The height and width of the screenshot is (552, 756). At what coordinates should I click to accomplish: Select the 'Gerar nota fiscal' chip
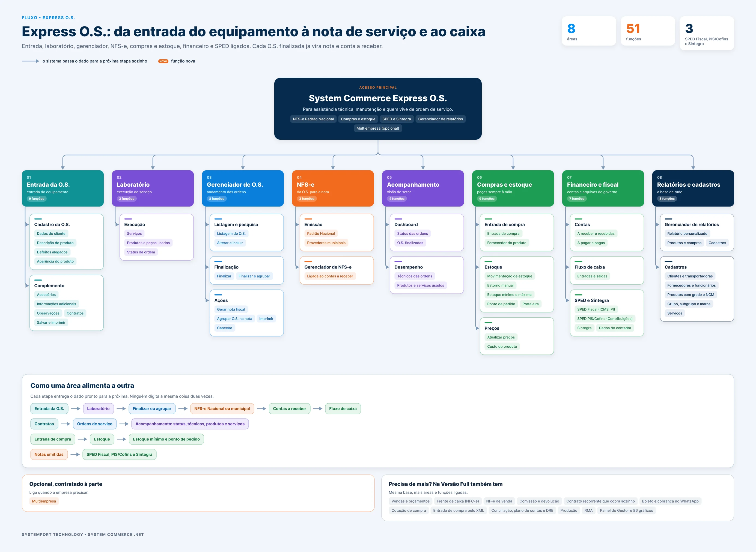click(231, 309)
